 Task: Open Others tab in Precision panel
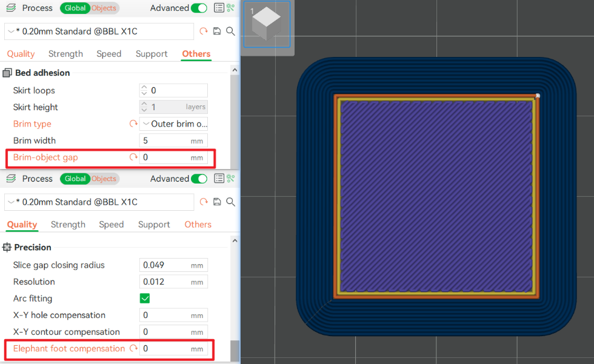198,224
